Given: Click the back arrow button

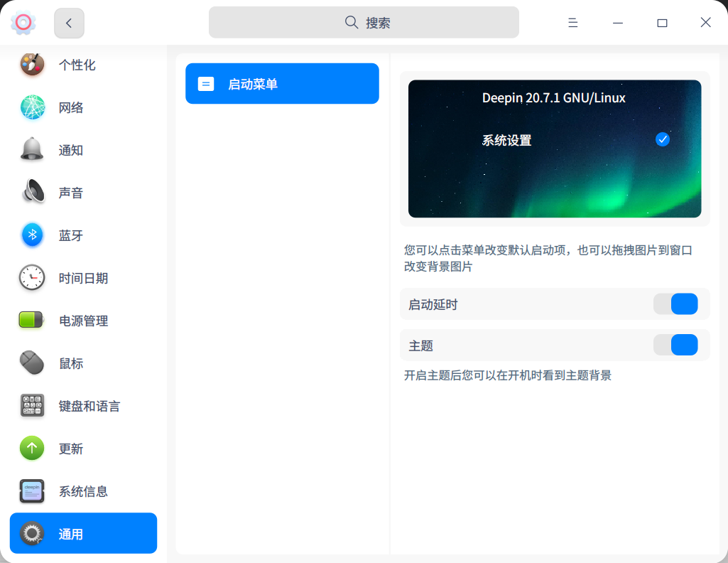Looking at the screenshot, I should pyautogui.click(x=68, y=23).
